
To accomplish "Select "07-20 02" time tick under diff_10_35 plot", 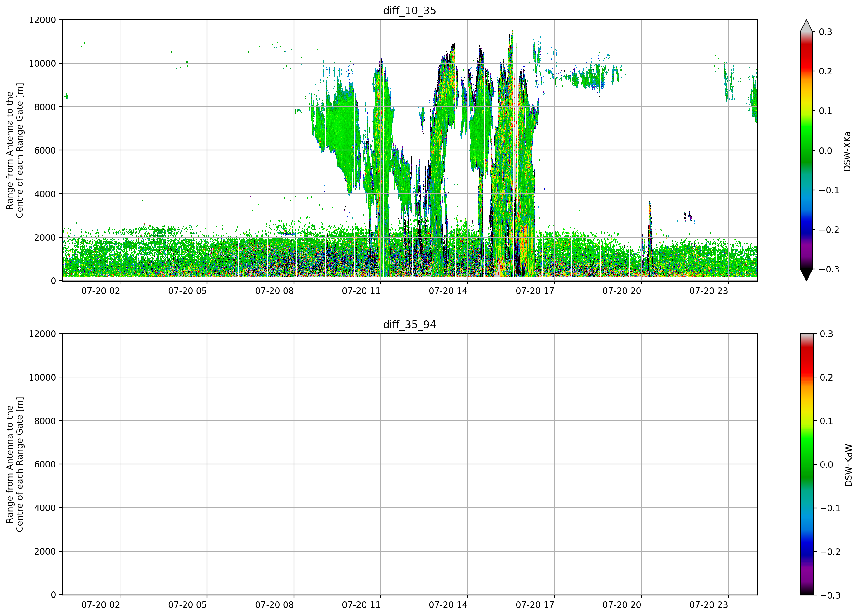I will (101, 291).
